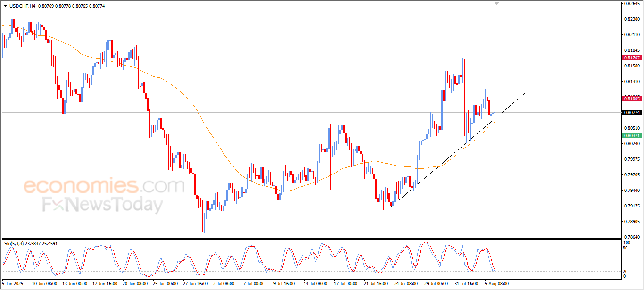Click the stochastic 100 scale label

click(x=627, y=242)
